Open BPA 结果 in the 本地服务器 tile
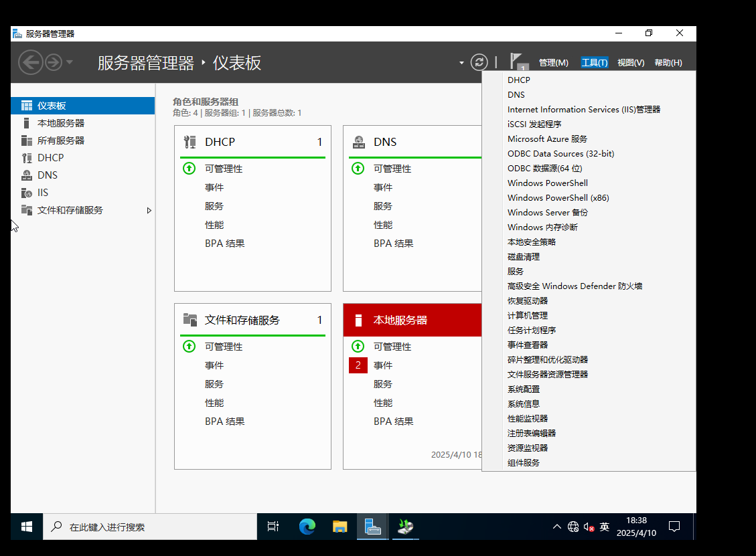 pos(394,422)
